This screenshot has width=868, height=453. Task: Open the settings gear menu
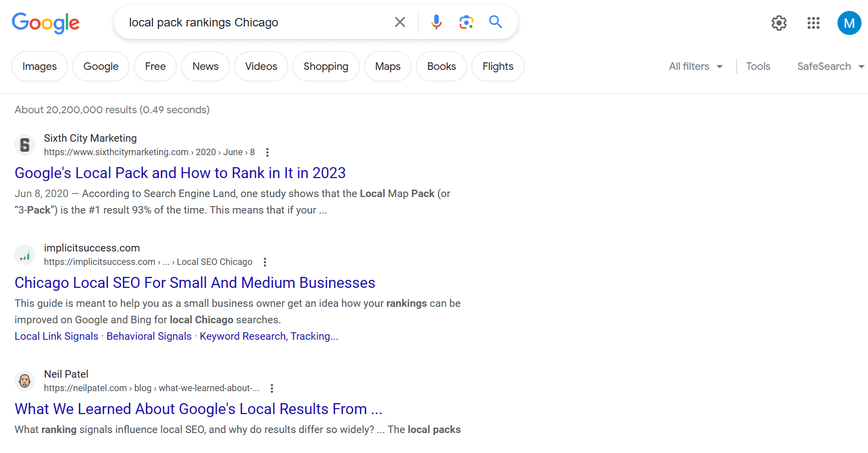point(779,23)
